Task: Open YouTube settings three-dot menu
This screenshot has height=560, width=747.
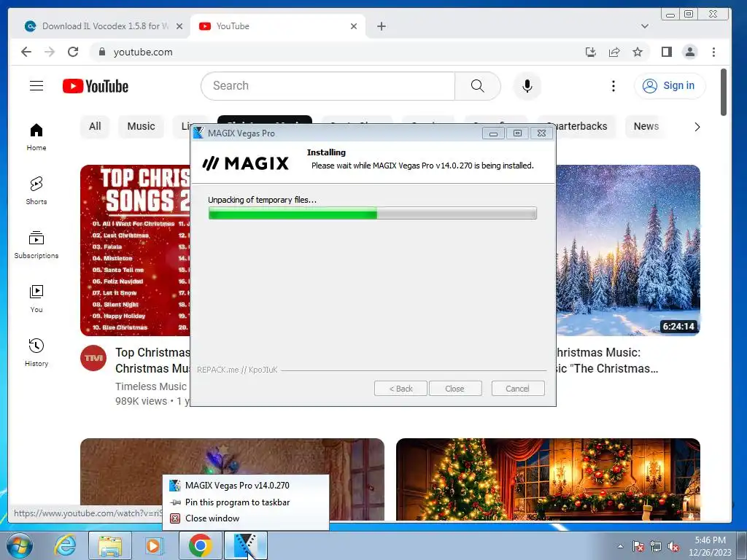Action: 613,86
